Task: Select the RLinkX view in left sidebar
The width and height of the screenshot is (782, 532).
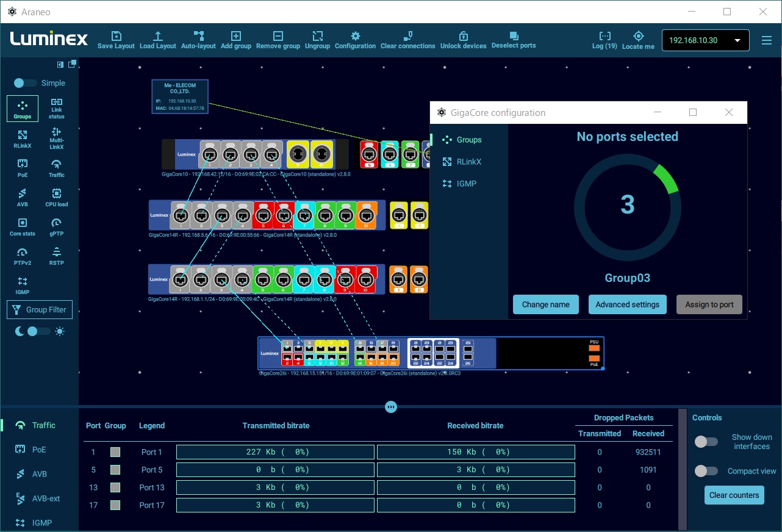Action: pyautogui.click(x=23, y=138)
